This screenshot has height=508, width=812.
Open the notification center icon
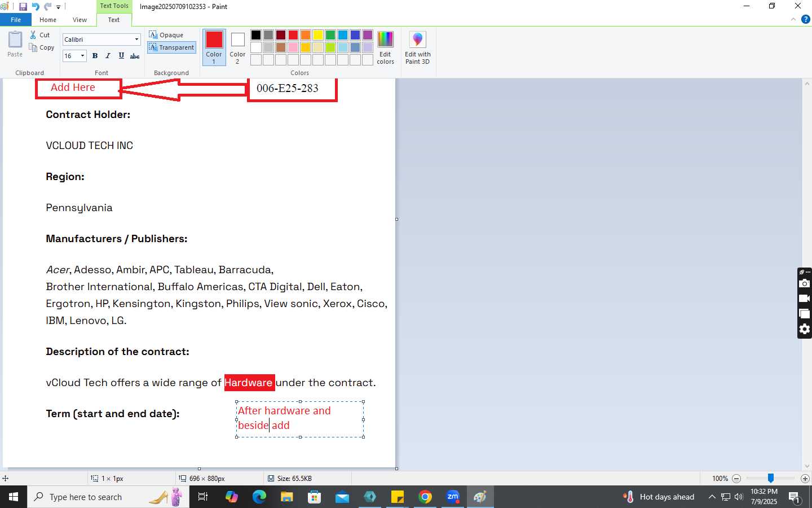[795, 497]
